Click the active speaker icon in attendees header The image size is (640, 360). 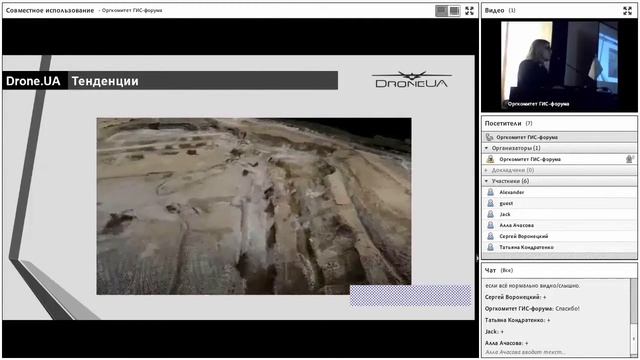point(489,137)
